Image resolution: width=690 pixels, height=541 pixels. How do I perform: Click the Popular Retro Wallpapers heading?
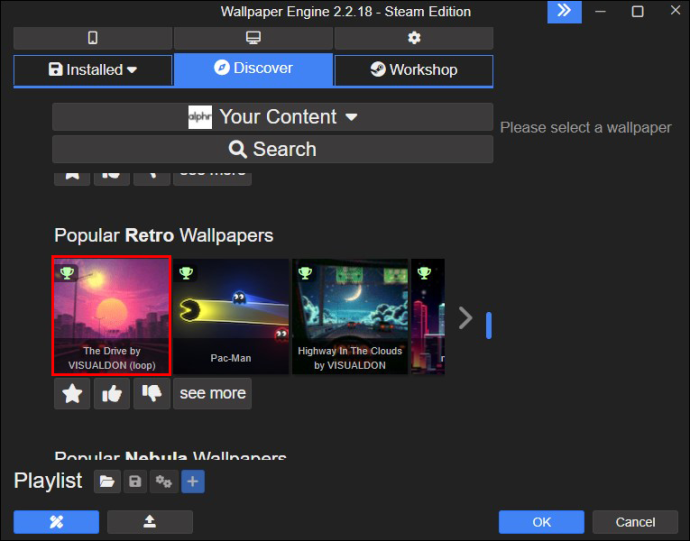tap(164, 236)
